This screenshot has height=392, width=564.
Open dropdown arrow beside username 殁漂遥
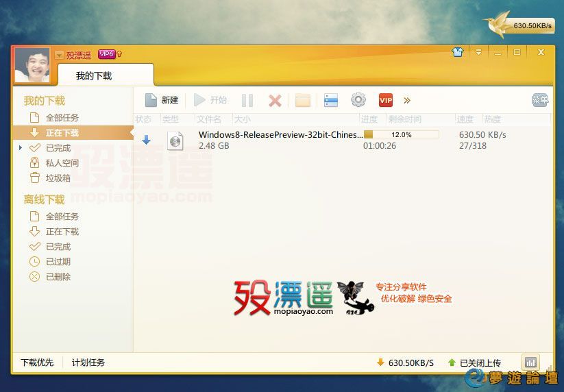pos(59,55)
